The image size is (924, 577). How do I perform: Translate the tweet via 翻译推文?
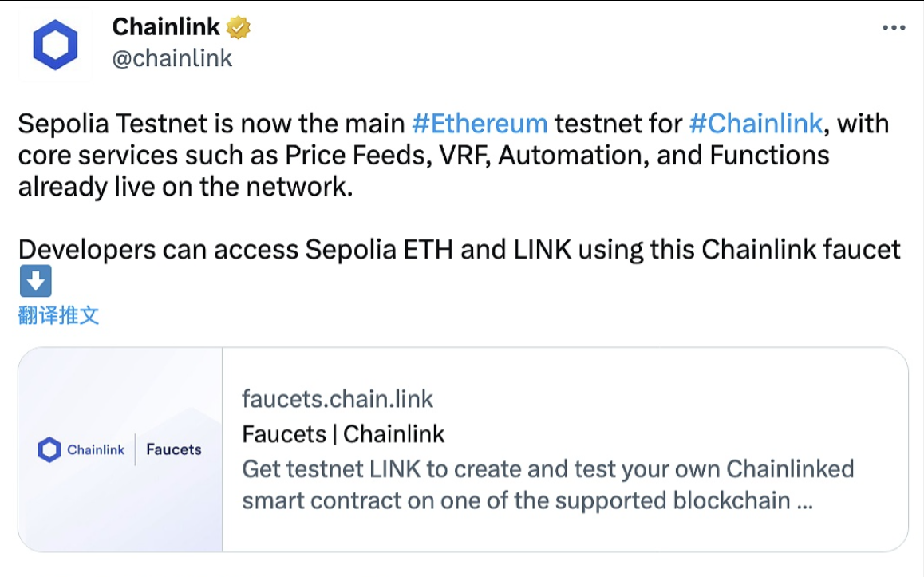58,315
